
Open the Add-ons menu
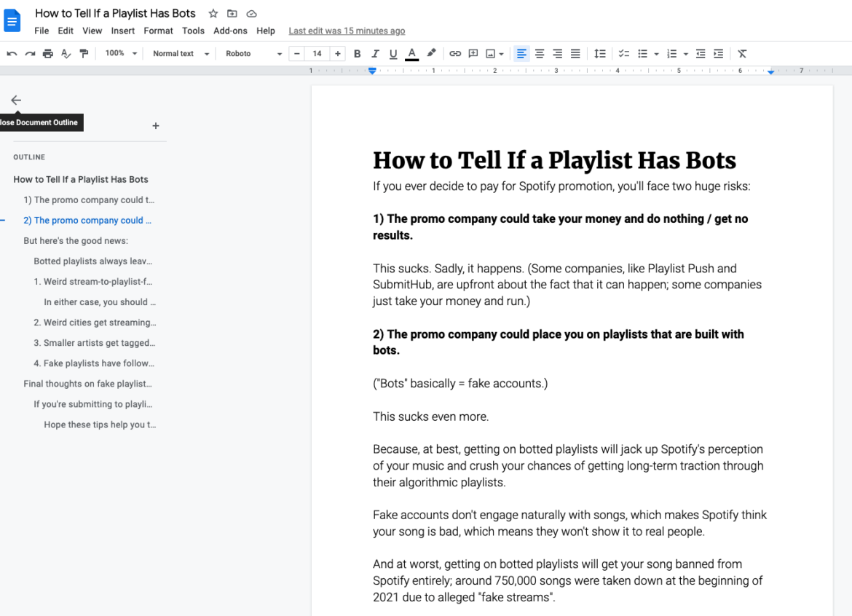tap(230, 31)
